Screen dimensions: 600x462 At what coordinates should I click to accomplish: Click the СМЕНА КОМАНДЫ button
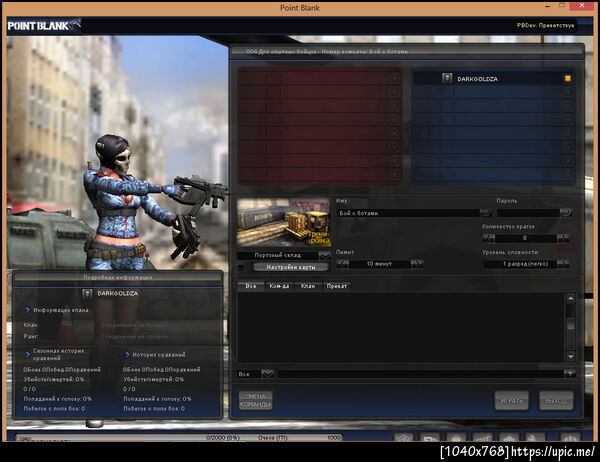[x=255, y=400]
